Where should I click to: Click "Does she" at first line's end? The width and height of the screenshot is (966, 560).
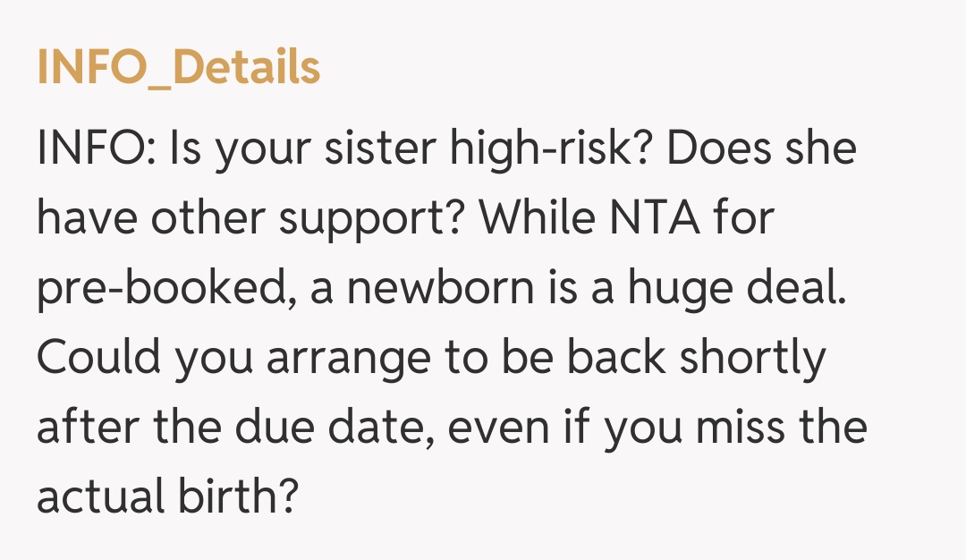pos(761,148)
